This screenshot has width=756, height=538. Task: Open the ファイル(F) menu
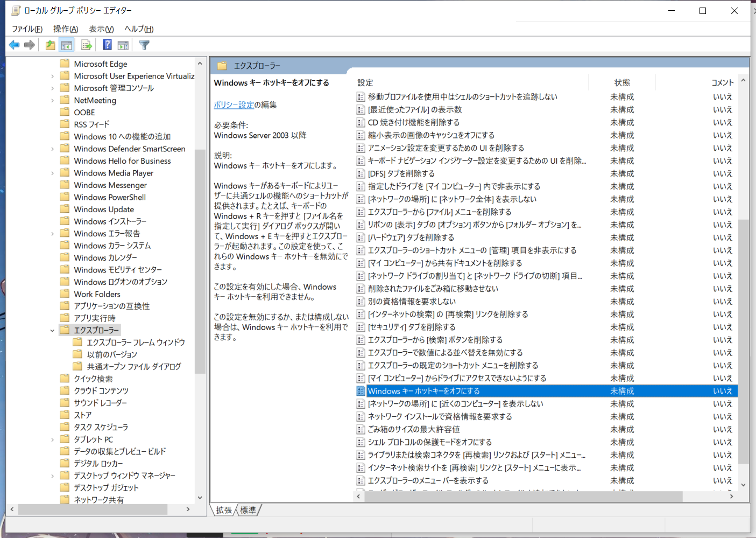click(27, 29)
